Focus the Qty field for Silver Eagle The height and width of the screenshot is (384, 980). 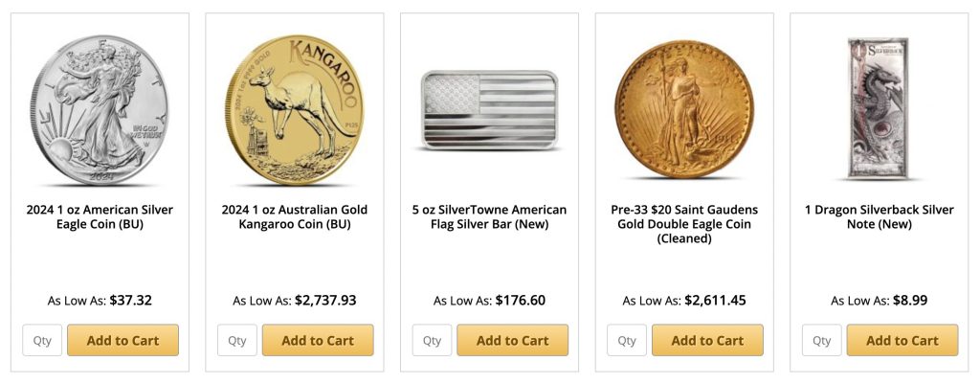42,340
